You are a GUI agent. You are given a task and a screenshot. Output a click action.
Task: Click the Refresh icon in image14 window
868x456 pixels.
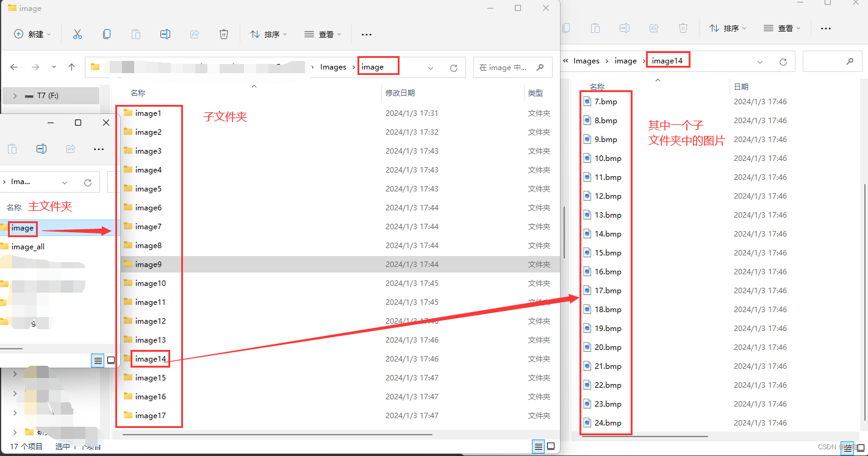pos(783,62)
